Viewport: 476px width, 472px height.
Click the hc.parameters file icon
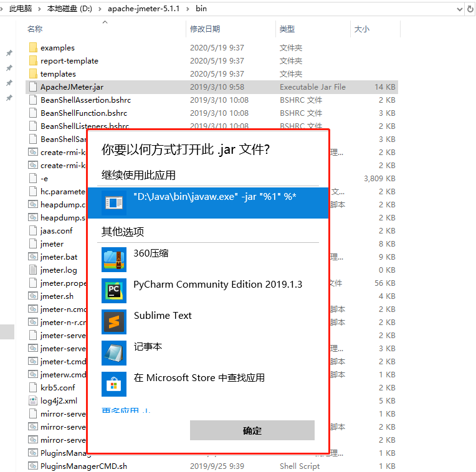[33, 191]
